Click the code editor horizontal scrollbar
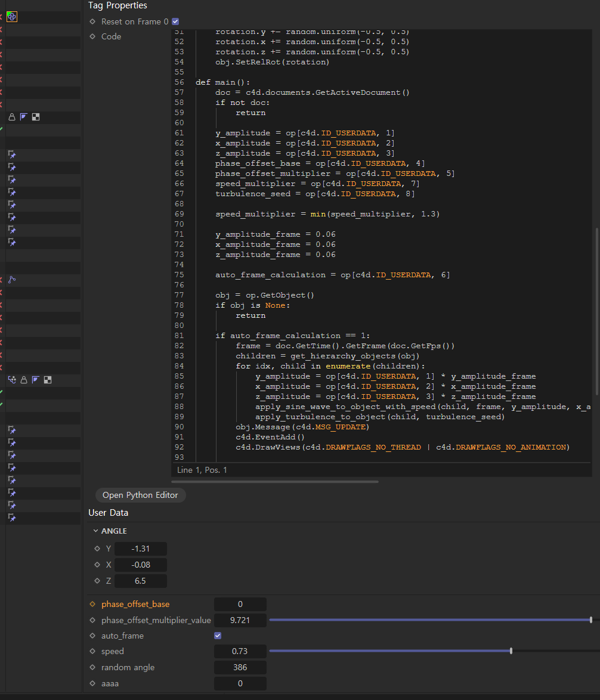The width and height of the screenshot is (600, 700). (x=274, y=481)
